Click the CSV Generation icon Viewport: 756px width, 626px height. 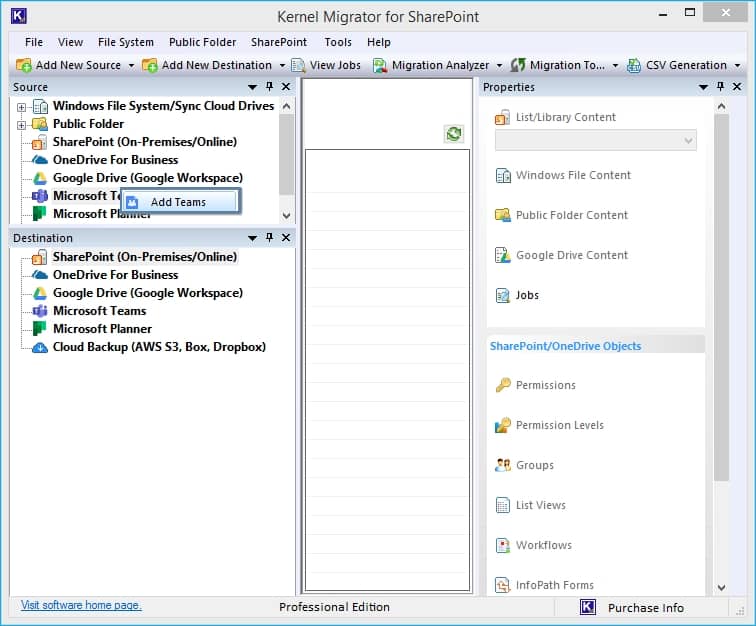(634, 65)
